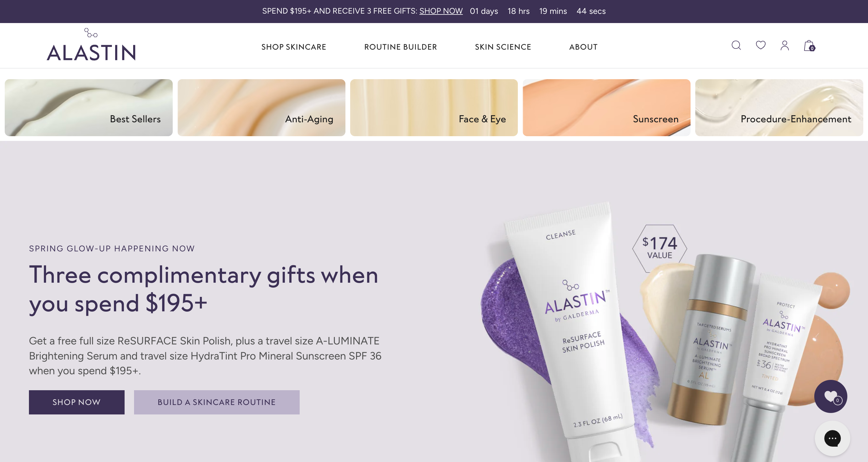Open the chat bubble widget
The image size is (868, 462).
click(832, 438)
